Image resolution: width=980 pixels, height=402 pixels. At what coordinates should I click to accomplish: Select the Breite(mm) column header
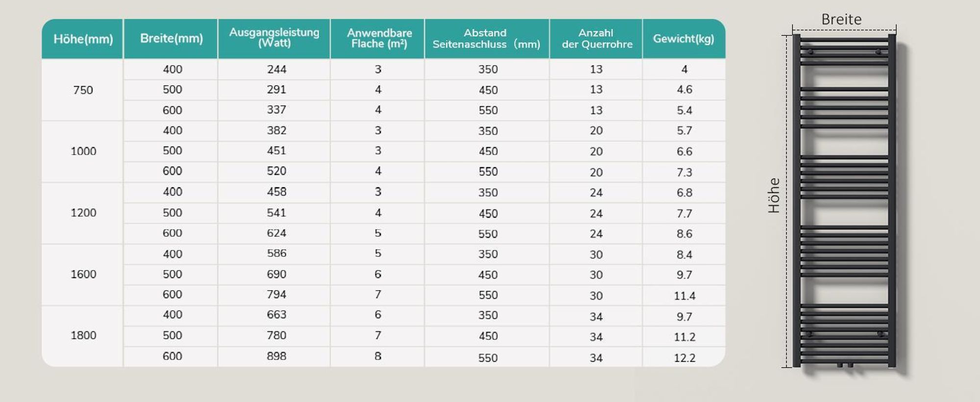171,39
